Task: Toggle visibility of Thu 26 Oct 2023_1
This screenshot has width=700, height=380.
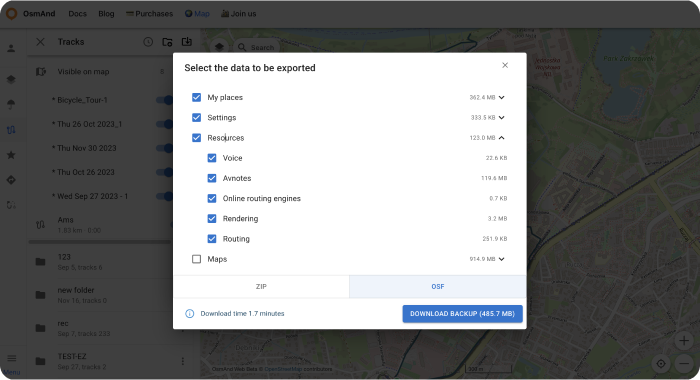Action: tap(164, 124)
